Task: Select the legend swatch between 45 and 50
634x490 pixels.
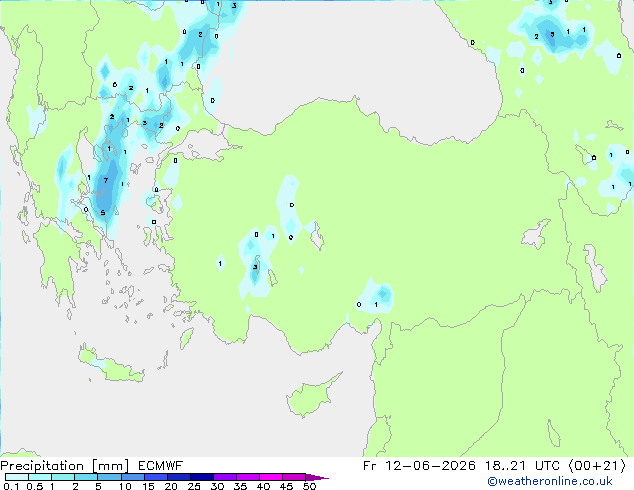Action: tap(294, 477)
